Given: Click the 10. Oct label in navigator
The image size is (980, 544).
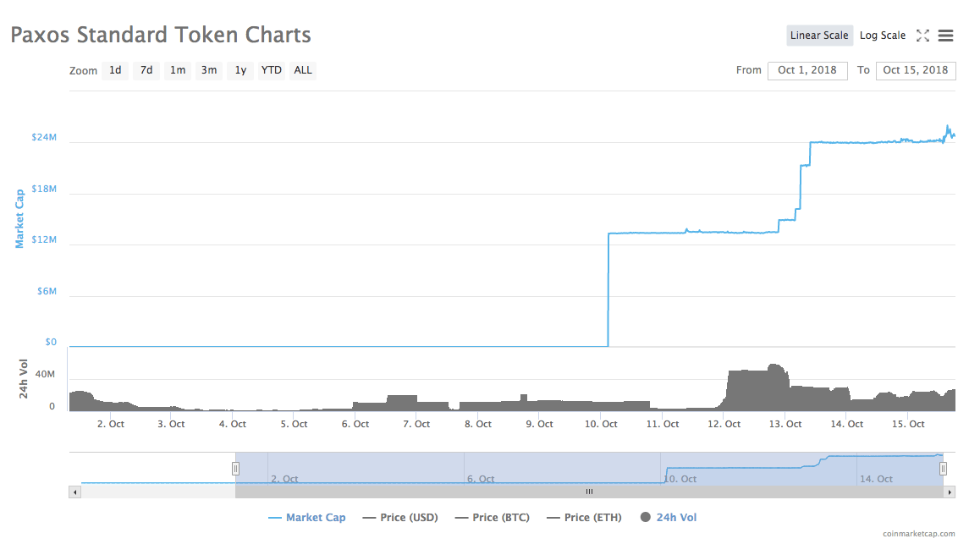Looking at the screenshot, I should tap(680, 479).
